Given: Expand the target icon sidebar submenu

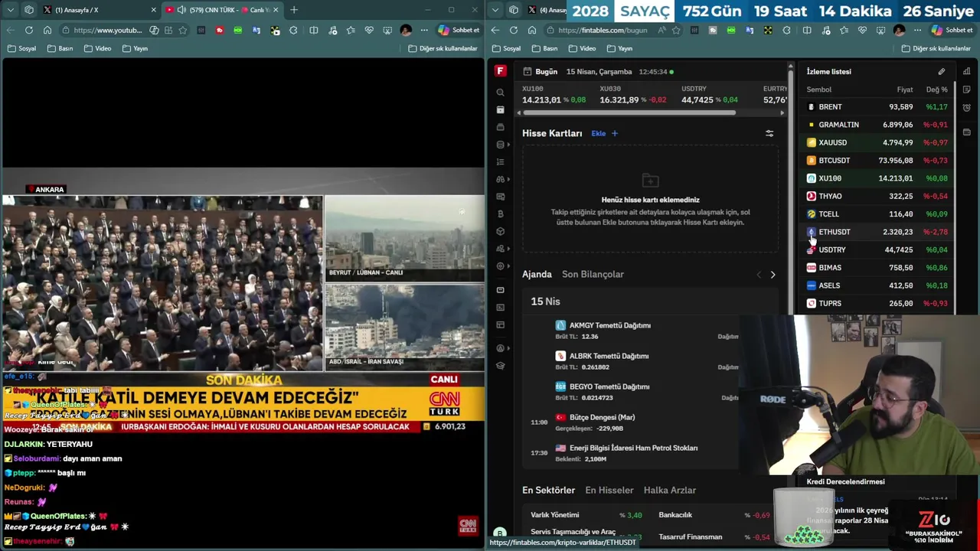Looking at the screenshot, I should tap(508, 266).
